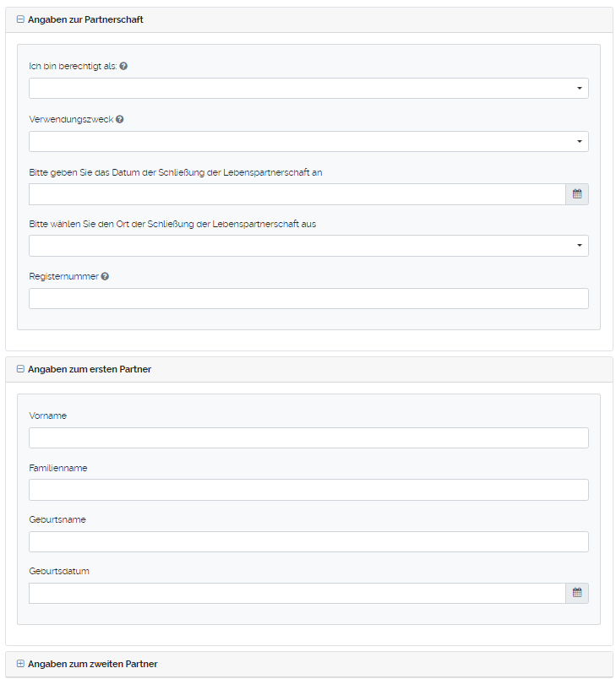Click the Registernummer text field

click(308, 299)
